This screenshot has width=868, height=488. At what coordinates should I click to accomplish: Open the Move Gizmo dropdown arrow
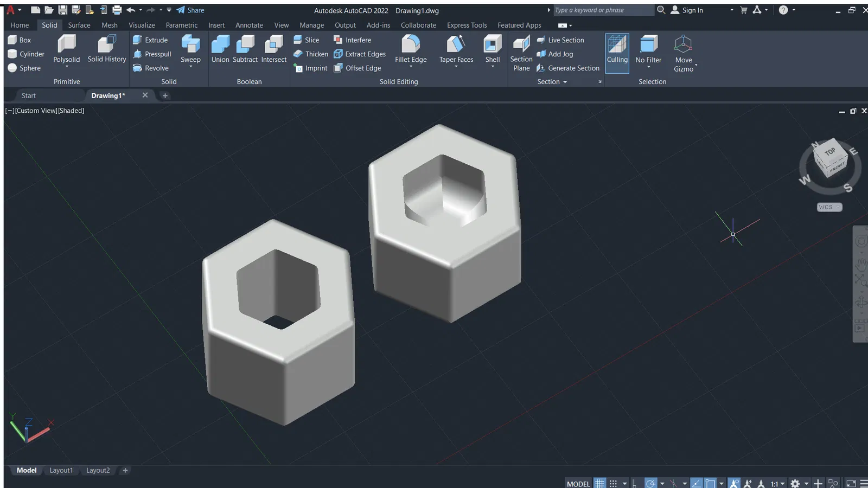pos(696,65)
